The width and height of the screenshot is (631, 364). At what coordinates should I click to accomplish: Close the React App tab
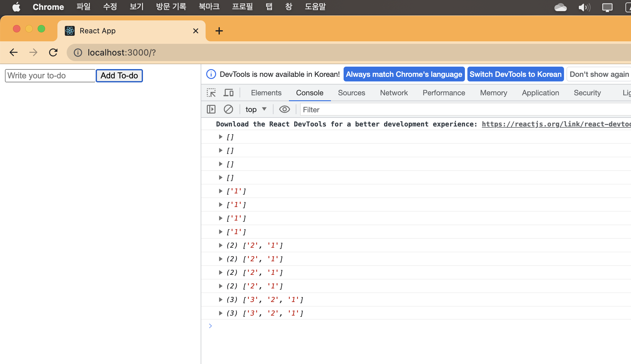point(195,31)
